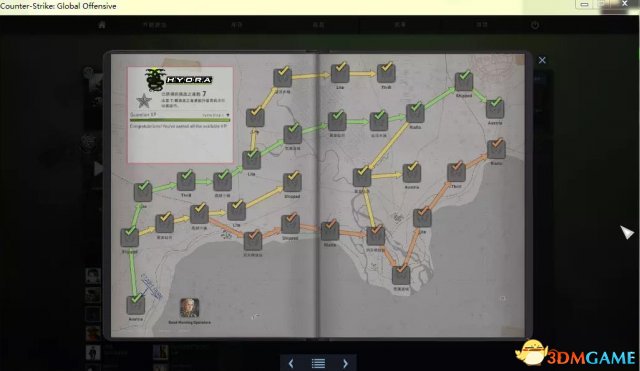Click the power quit icon in navigation bar
The height and width of the screenshot is (371, 640).
pos(535,25)
